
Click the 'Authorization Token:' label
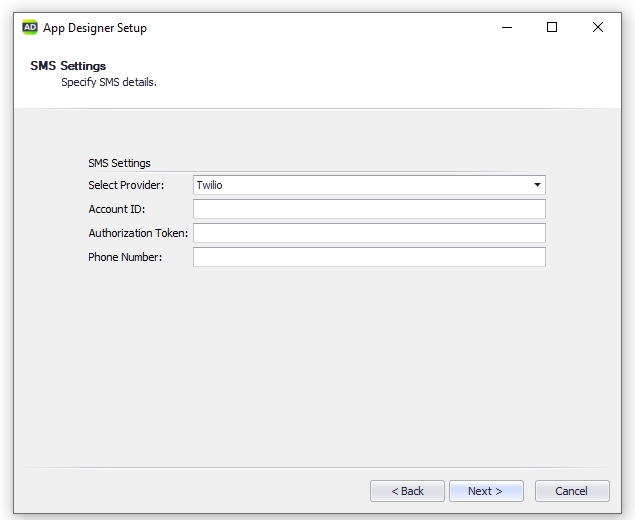138,233
